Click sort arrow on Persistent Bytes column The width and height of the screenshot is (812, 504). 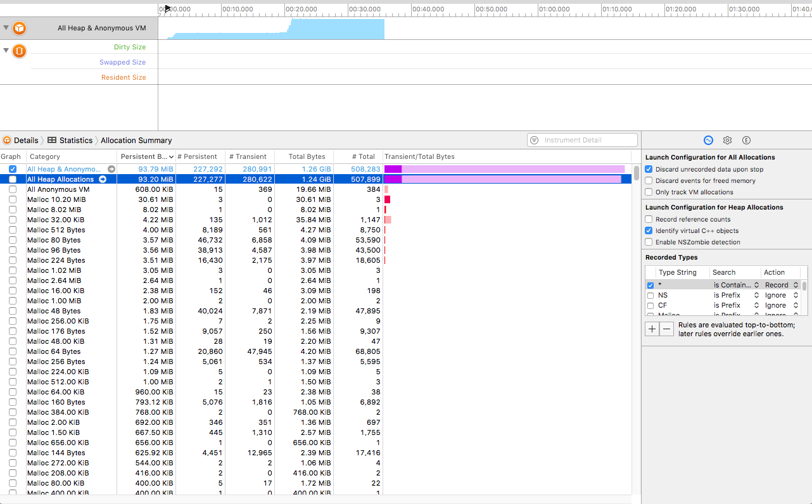(x=171, y=157)
